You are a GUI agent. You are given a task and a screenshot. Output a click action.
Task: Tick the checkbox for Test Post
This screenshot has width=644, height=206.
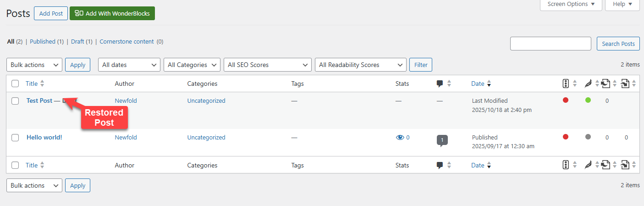point(15,101)
